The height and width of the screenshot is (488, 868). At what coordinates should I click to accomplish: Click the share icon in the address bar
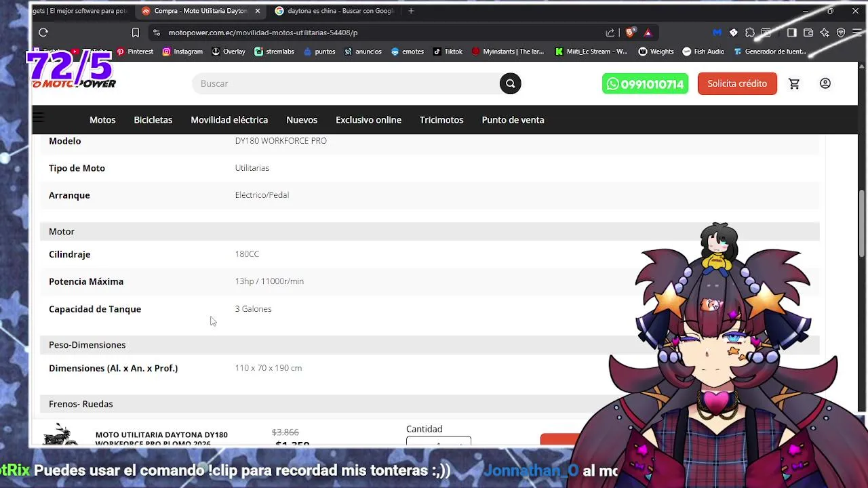(610, 32)
